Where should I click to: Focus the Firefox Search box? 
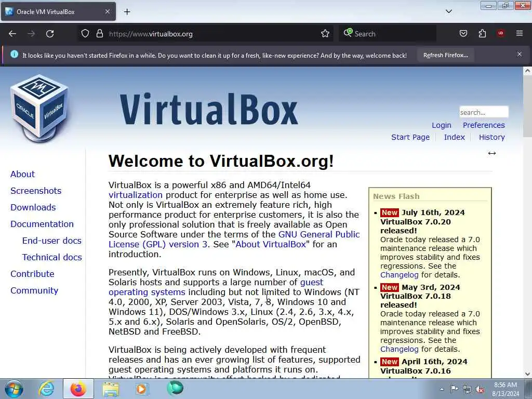[388, 34]
